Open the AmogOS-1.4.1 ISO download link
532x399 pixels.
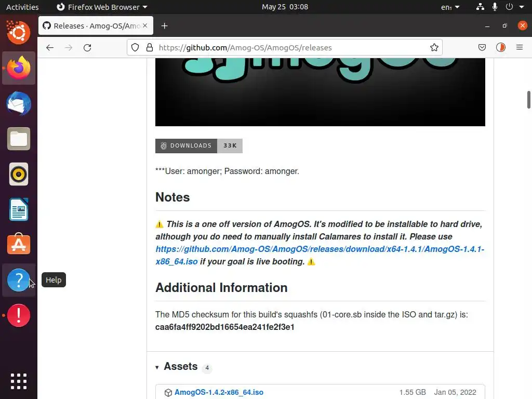pos(320,255)
